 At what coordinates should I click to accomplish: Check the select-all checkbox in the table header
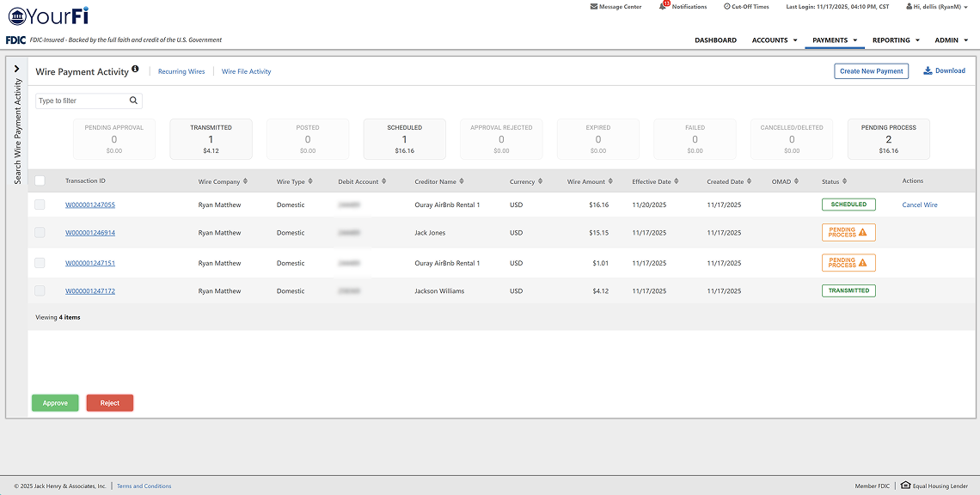coord(39,180)
